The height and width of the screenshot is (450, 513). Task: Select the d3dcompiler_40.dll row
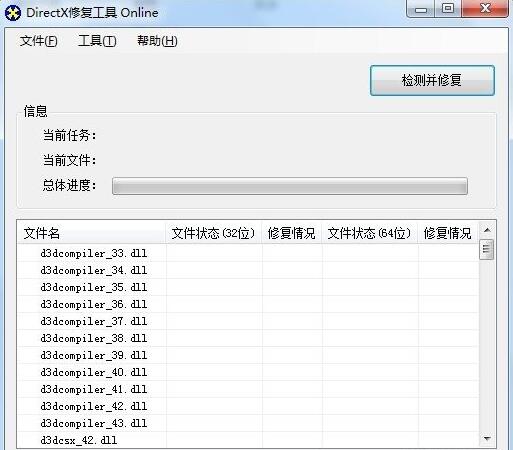tap(248, 372)
